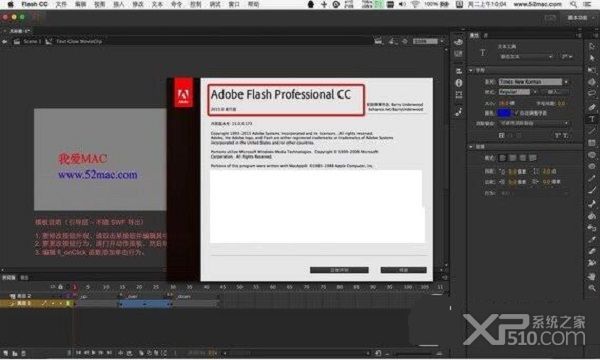This screenshot has height=360, width=600.
Task: Open the font style Regular dropdown
Action: (x=518, y=92)
